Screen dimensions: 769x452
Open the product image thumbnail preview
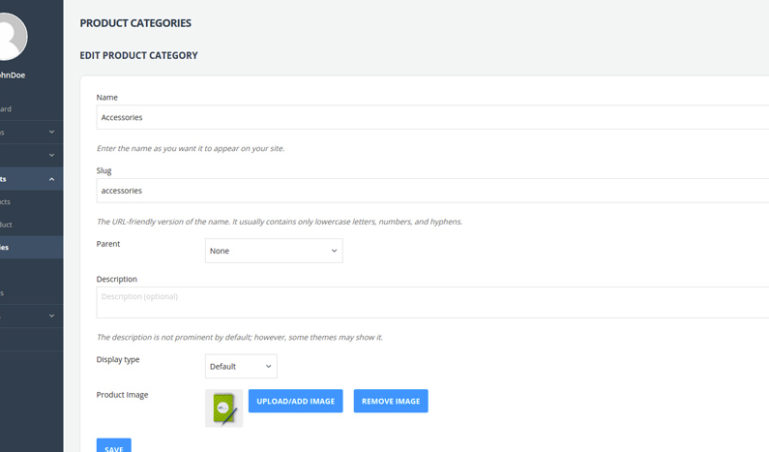[223, 408]
